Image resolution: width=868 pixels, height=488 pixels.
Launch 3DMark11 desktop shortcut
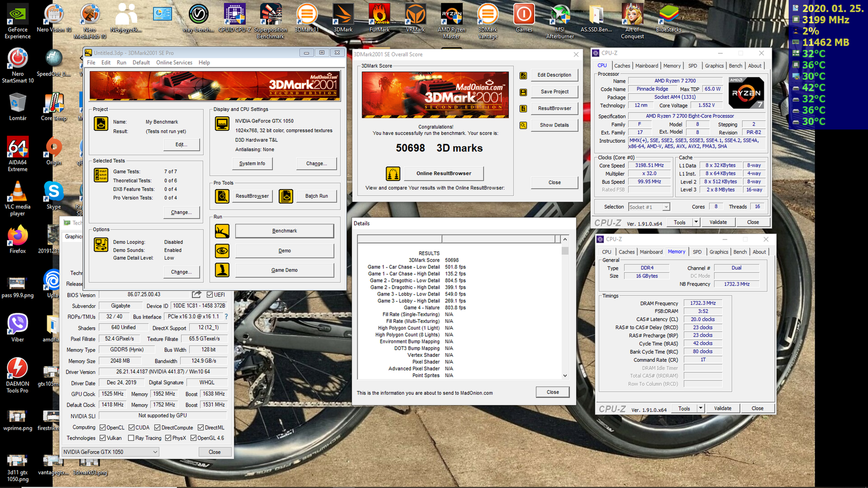click(307, 18)
